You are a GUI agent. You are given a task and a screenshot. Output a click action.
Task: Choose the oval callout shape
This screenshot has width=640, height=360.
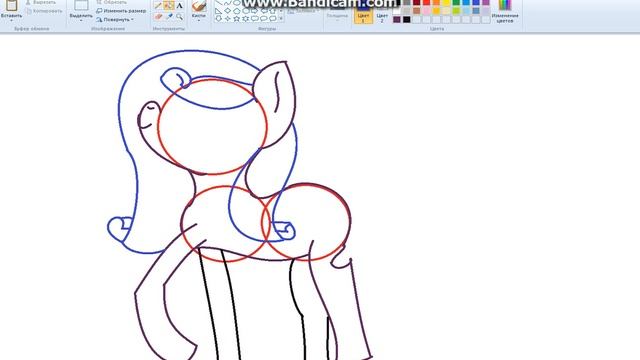point(264,19)
